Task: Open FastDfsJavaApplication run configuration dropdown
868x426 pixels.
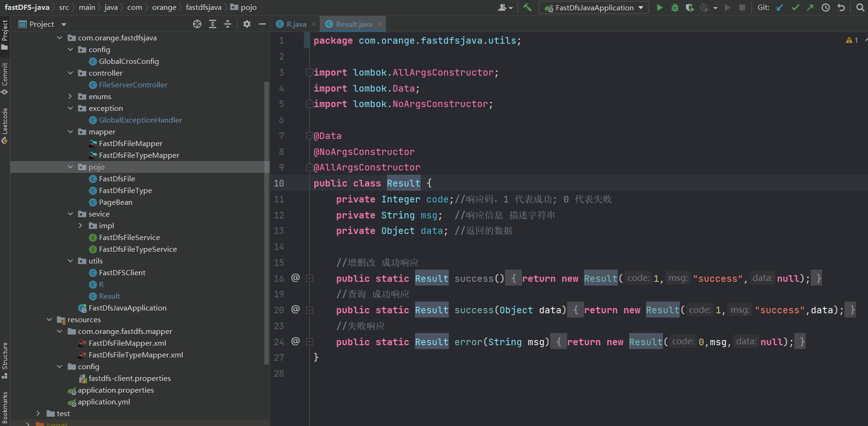Action: [x=594, y=8]
